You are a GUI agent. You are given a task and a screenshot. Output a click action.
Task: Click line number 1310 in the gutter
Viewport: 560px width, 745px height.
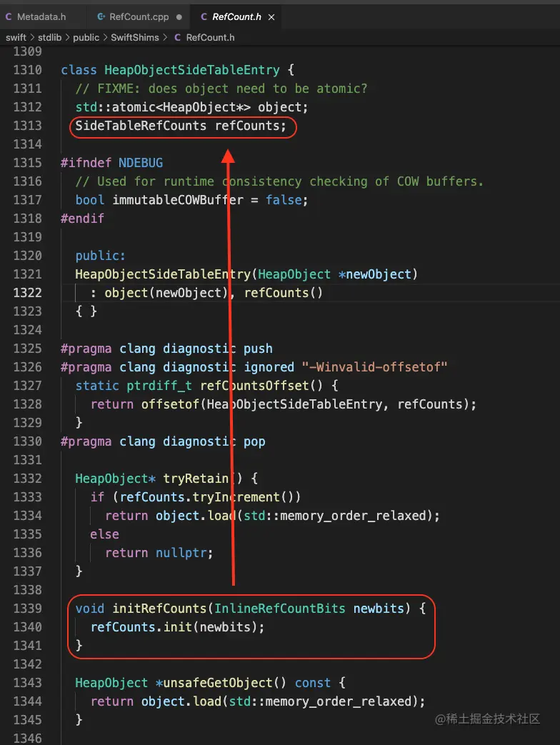click(28, 70)
